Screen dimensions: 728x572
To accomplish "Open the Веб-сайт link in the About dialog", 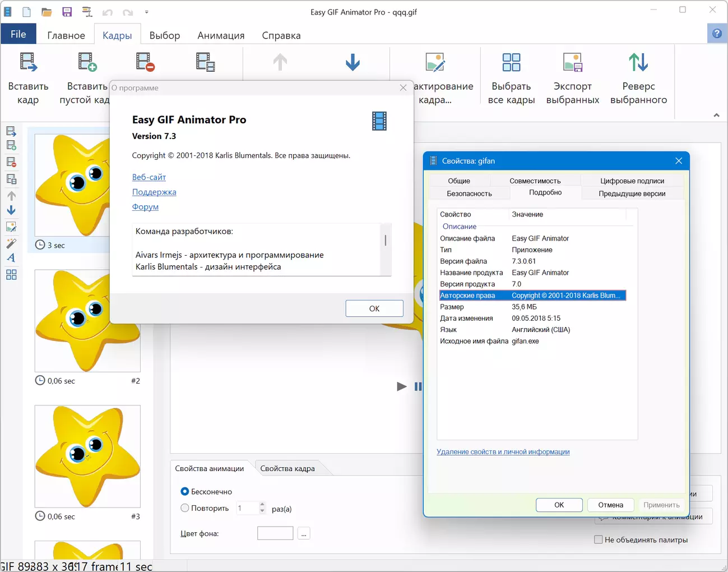I will click(x=149, y=177).
